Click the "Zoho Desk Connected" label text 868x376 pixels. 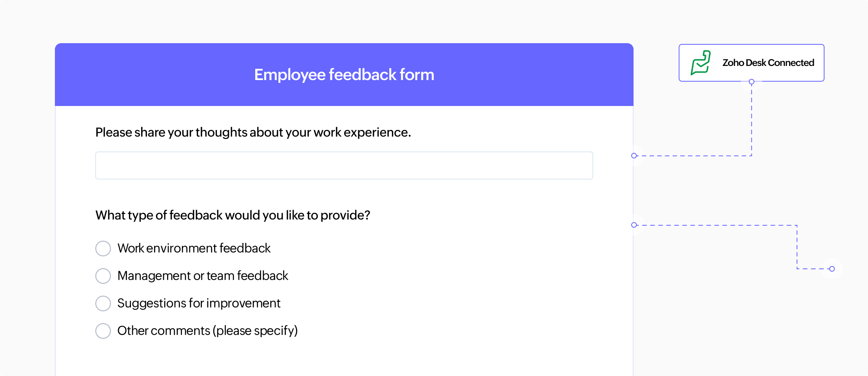point(768,62)
